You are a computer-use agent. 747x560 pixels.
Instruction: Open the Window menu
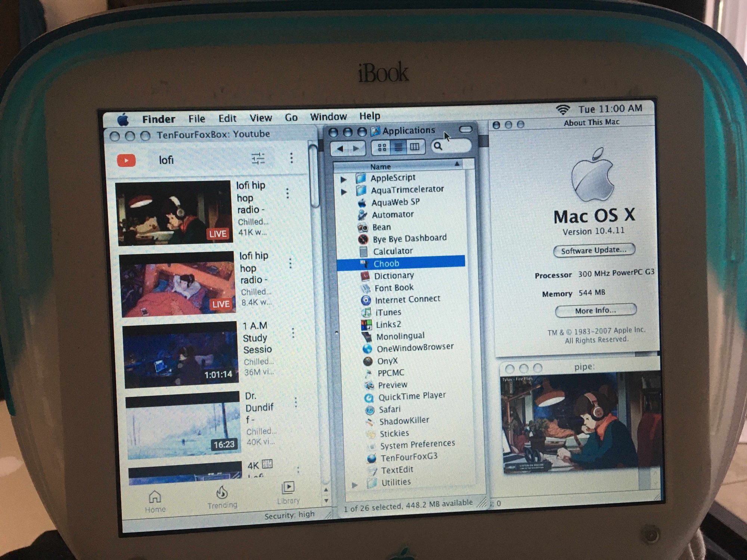point(328,117)
